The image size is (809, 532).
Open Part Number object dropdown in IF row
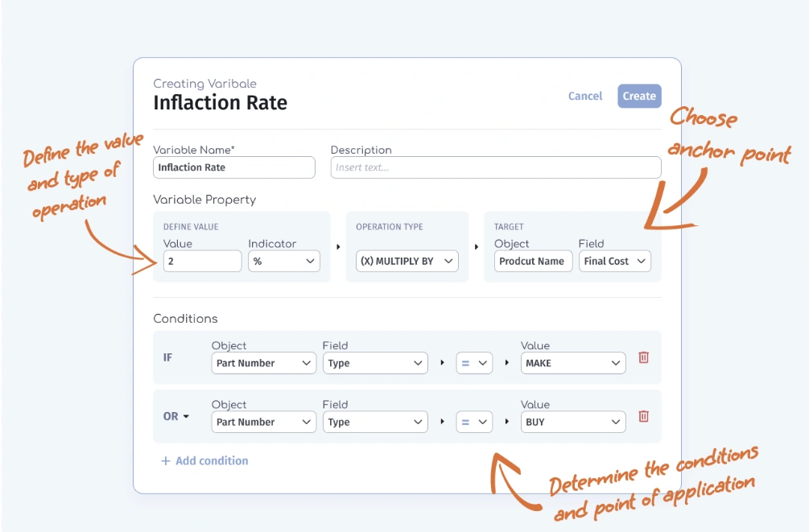[x=264, y=363]
